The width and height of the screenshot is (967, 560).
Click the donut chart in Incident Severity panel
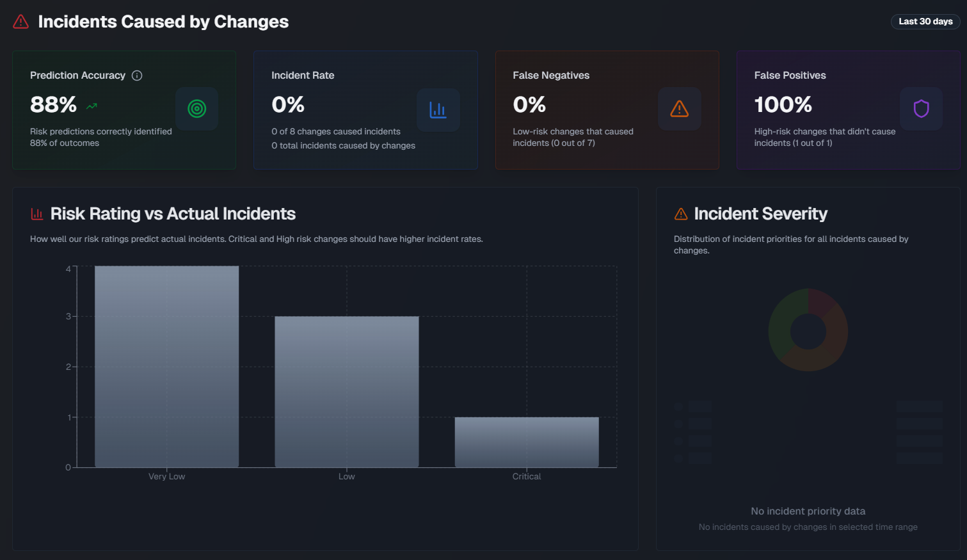tap(808, 331)
